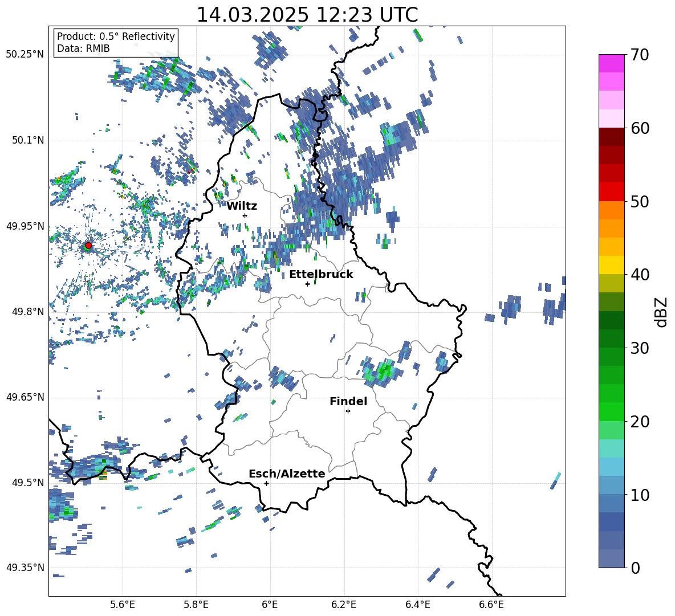
Task: Click the 49.95°N latitude label
Action: 25,226
